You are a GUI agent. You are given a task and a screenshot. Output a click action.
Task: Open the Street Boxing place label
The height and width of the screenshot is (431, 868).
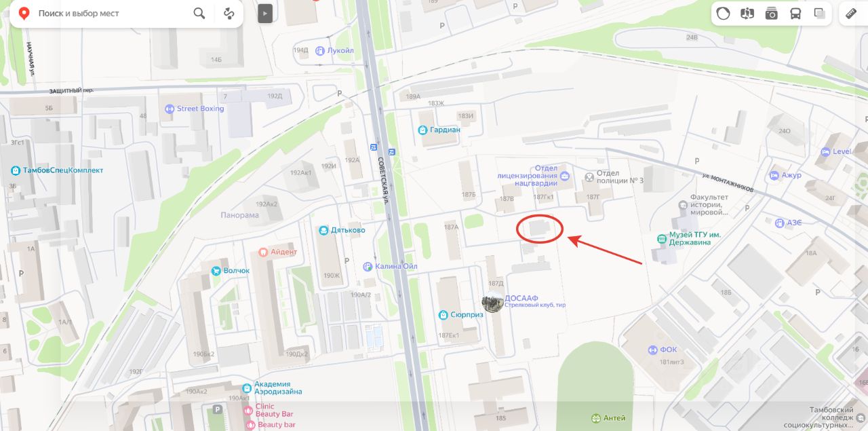200,109
